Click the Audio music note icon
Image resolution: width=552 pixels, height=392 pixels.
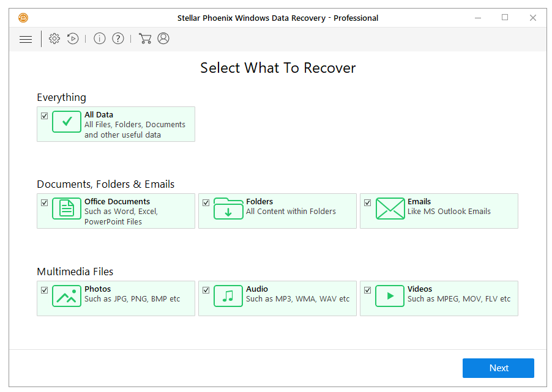coord(228,296)
